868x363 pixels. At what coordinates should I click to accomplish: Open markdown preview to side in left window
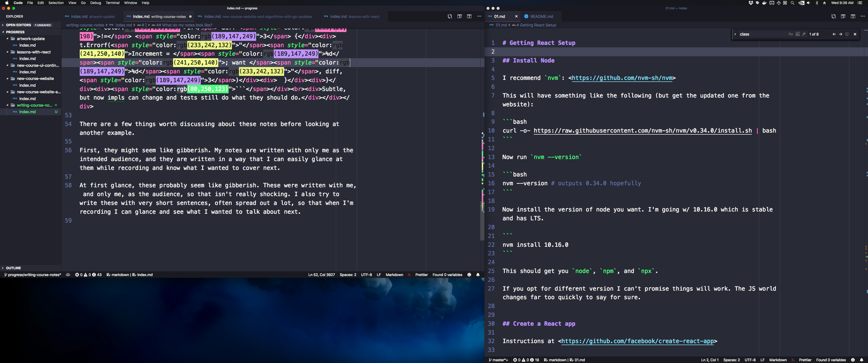pyautogui.click(x=459, y=16)
